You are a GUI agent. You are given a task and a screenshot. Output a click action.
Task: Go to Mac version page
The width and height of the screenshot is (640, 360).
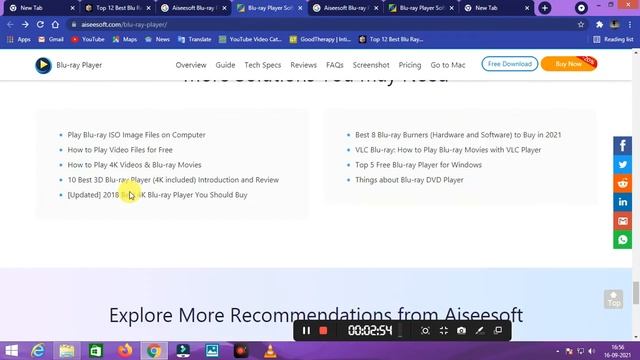click(x=448, y=65)
